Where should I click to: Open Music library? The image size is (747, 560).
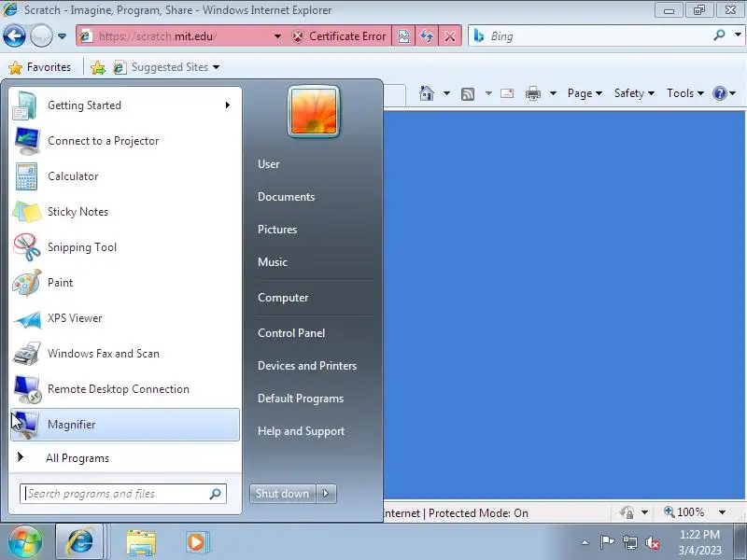273,262
